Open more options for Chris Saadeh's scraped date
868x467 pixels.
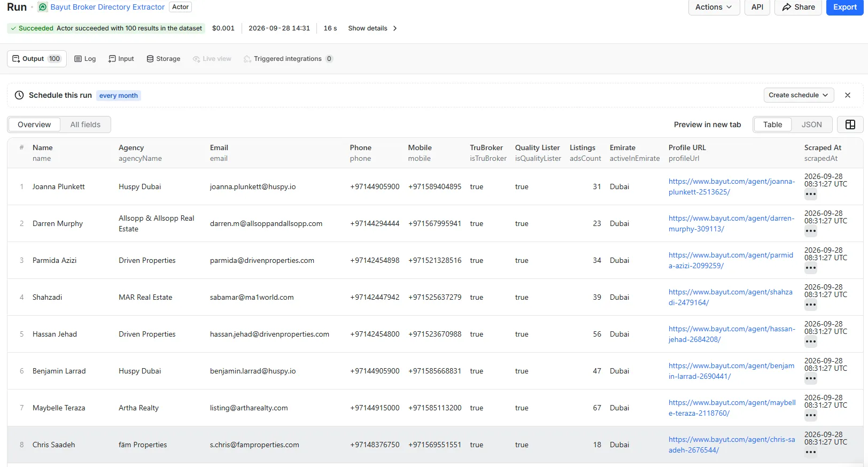tap(811, 453)
